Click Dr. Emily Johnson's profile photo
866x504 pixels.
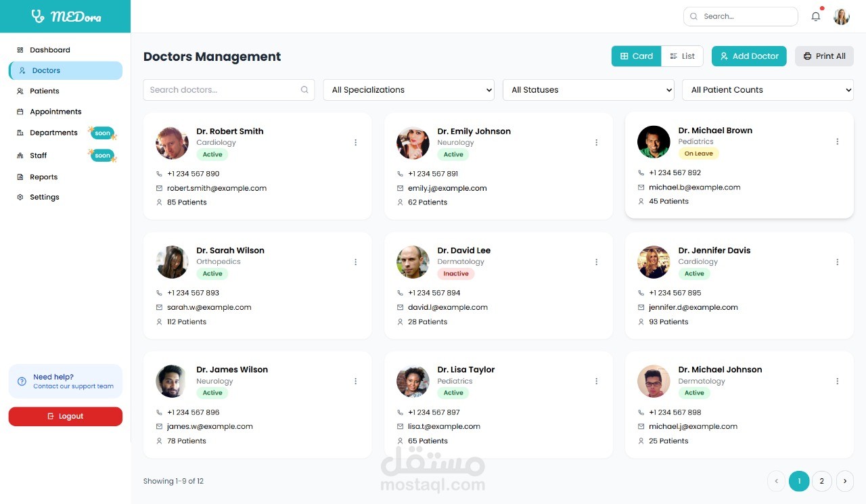(413, 143)
